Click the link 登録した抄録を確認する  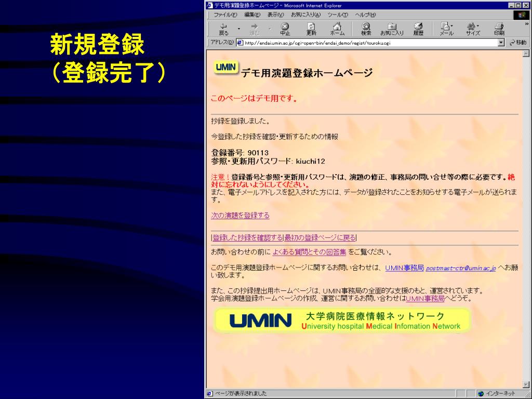click(x=247, y=238)
